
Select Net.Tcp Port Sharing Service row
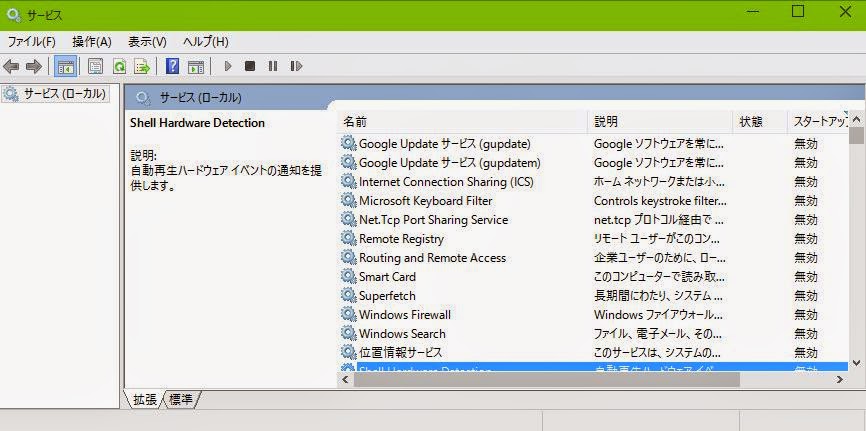(594, 220)
